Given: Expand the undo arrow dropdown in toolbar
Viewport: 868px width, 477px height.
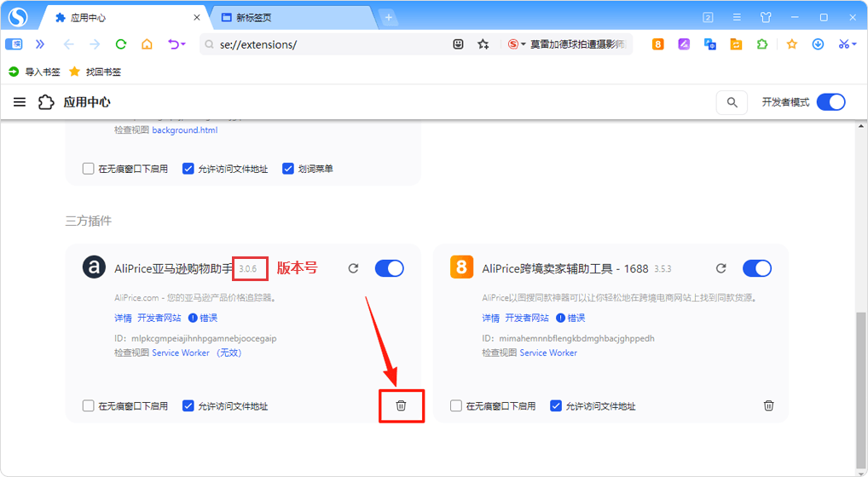Looking at the screenshot, I should 182,44.
